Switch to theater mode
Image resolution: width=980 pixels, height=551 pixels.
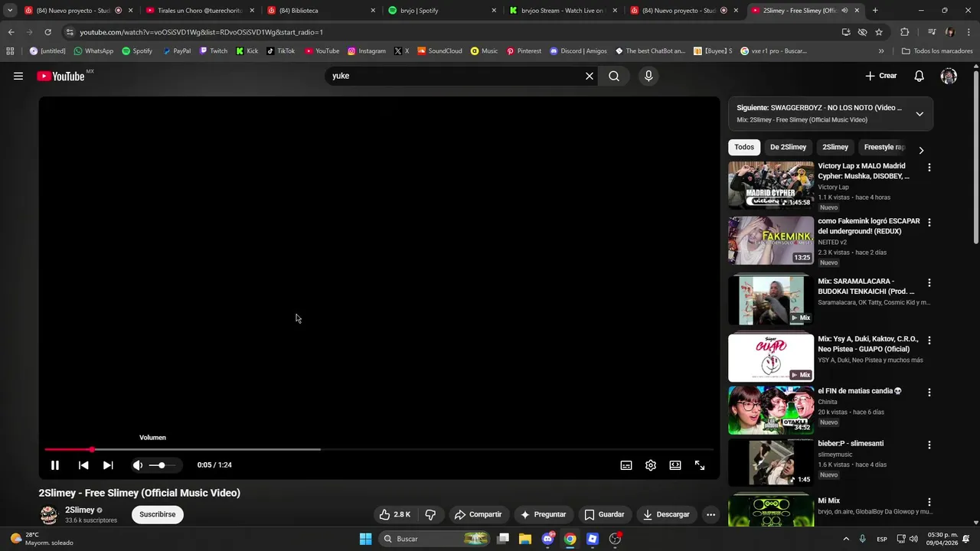pyautogui.click(x=675, y=465)
